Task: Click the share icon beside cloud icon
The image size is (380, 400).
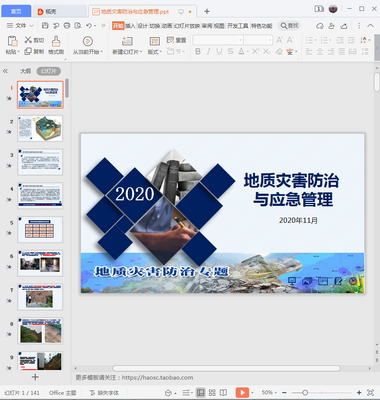Action: click(331, 26)
